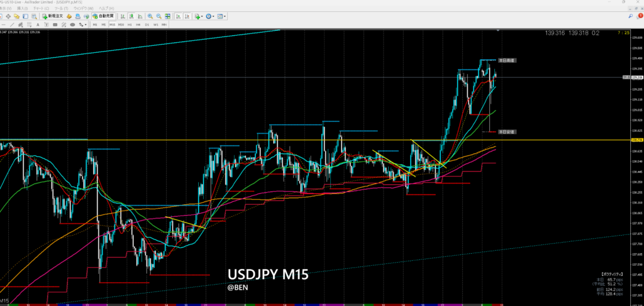This screenshot has height=306, width=644.
Task: Select the horizontal line drawing tool
Action: click(x=3, y=25)
